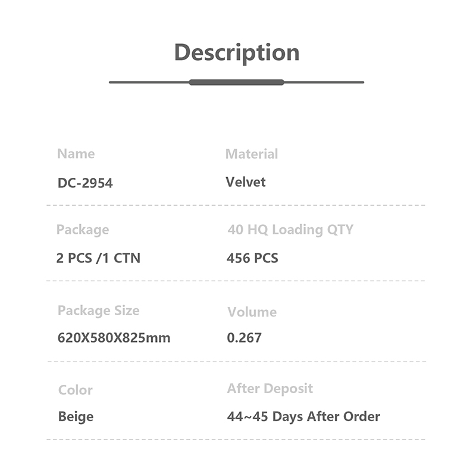
Task: Select the Package Size label
Action: 98,311
